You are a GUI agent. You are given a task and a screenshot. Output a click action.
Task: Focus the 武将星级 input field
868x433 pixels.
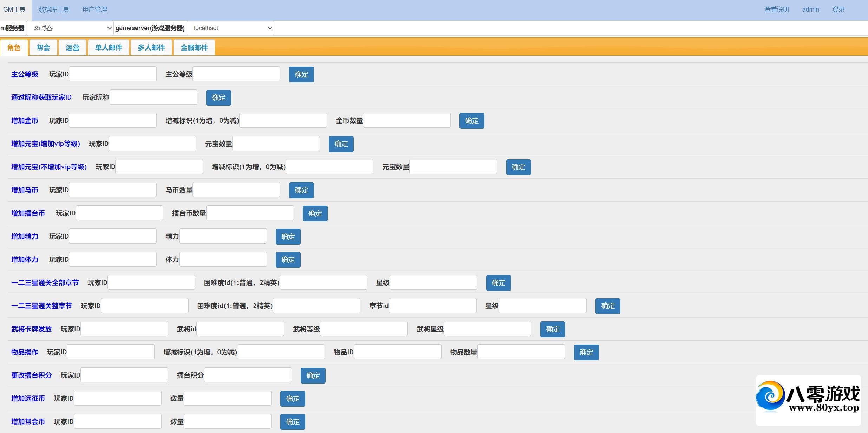488,329
